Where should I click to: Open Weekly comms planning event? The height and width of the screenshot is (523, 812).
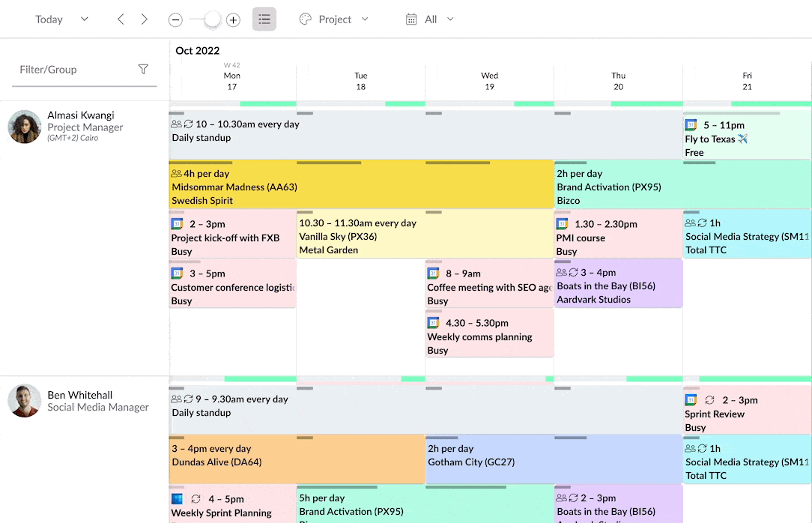click(x=489, y=333)
